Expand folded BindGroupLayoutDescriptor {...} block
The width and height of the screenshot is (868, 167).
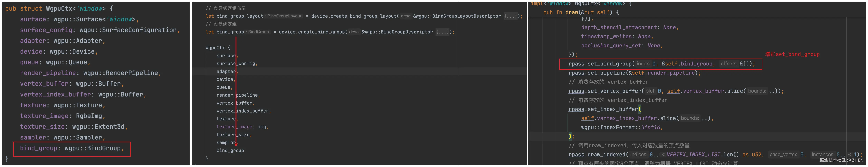510,16
